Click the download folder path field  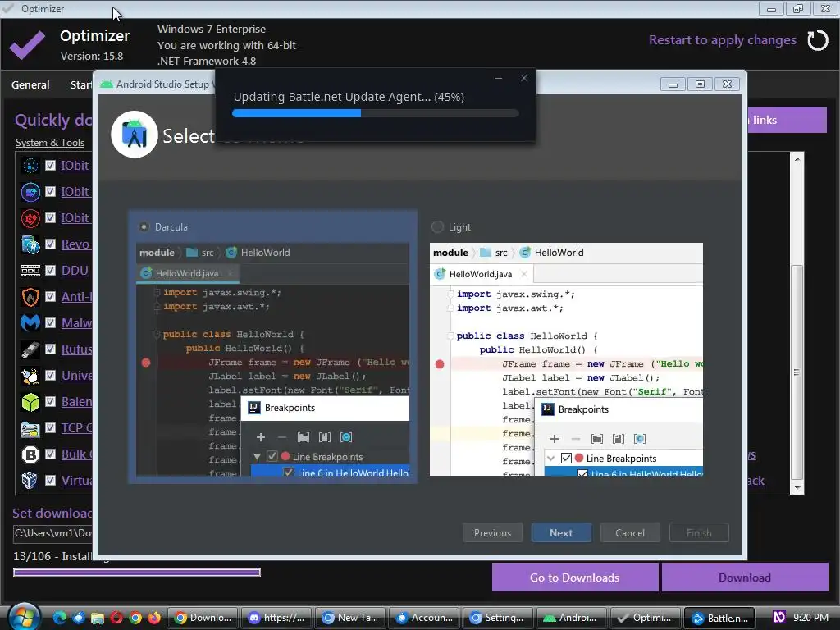[x=52, y=533]
